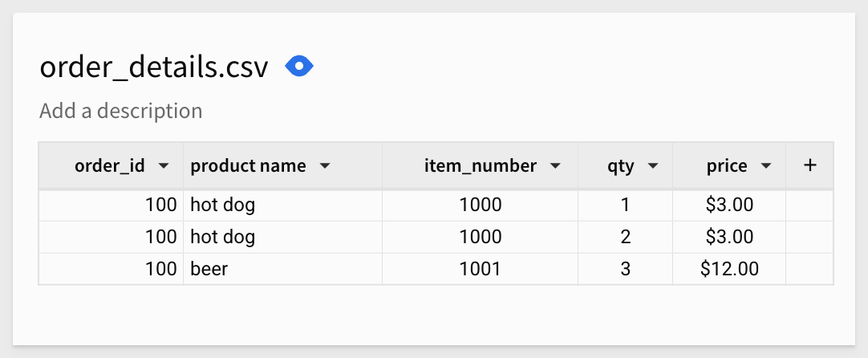Screen dimensions: 868x358
Task: Select the qty cell showing 2
Action: click(626, 237)
